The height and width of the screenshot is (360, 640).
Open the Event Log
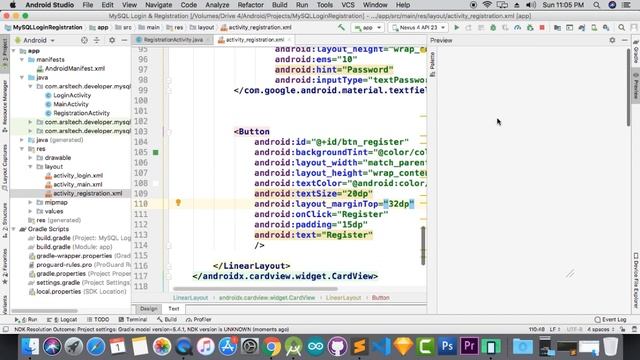(x=610, y=320)
